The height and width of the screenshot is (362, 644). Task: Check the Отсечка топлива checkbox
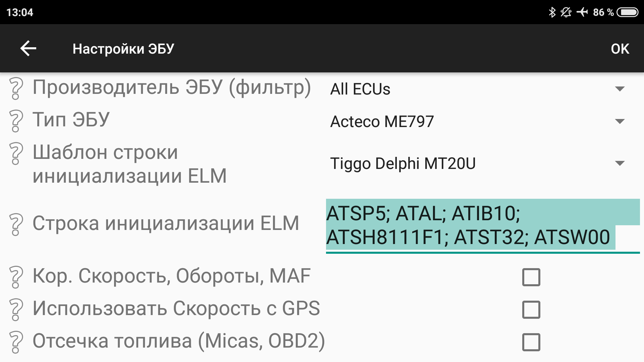(531, 342)
